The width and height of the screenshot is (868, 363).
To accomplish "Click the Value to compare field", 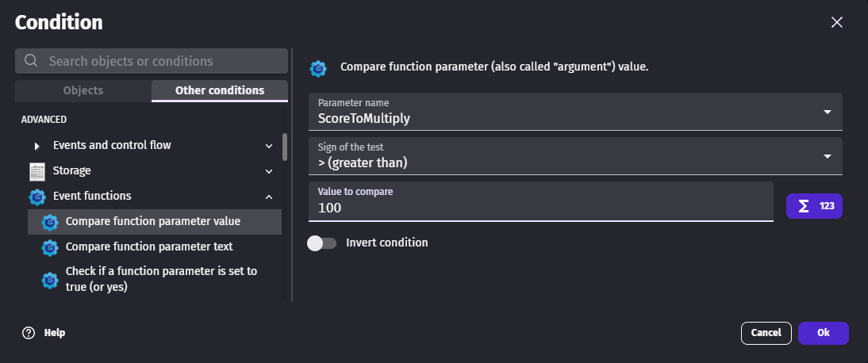I will (x=541, y=208).
